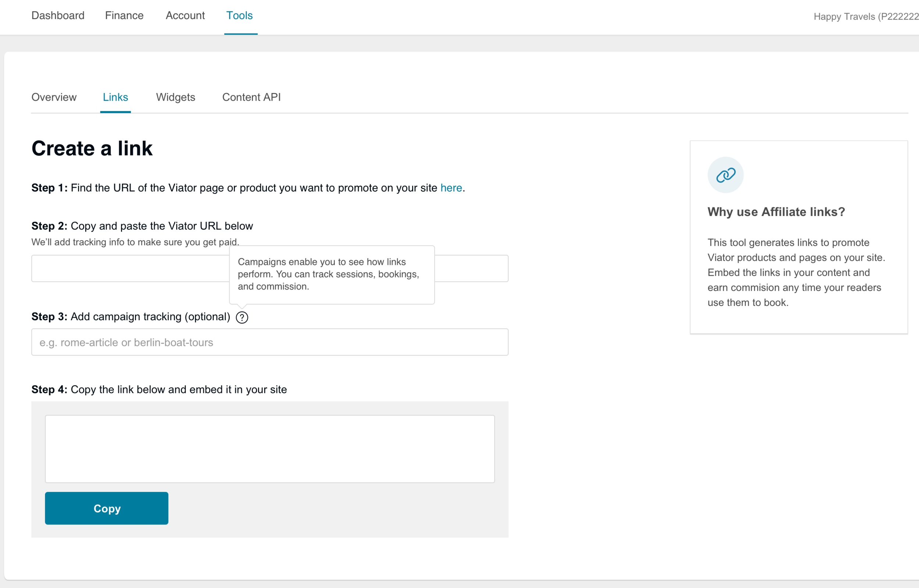Image resolution: width=919 pixels, height=588 pixels.
Task: Click the chain link icon in sidebar
Action: point(725,175)
